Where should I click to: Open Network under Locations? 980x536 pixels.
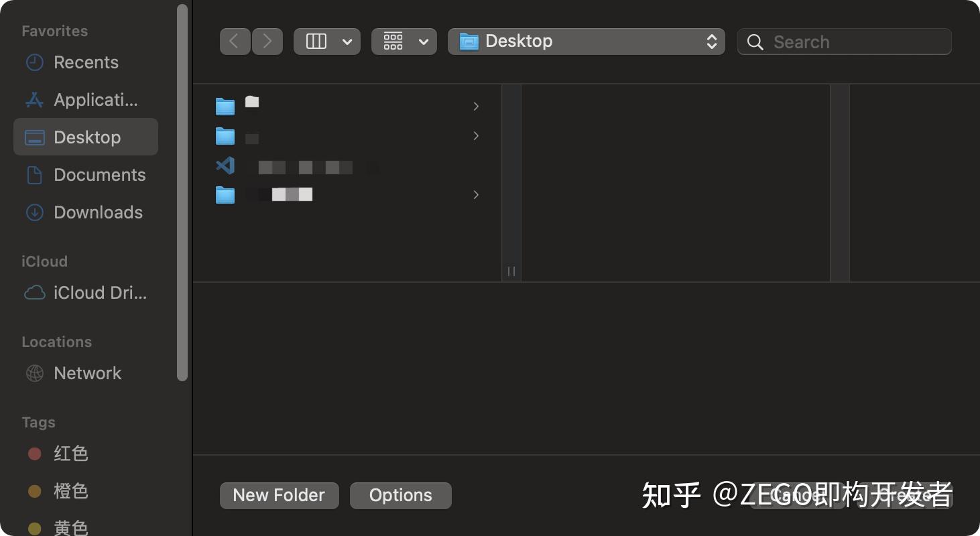tap(87, 373)
